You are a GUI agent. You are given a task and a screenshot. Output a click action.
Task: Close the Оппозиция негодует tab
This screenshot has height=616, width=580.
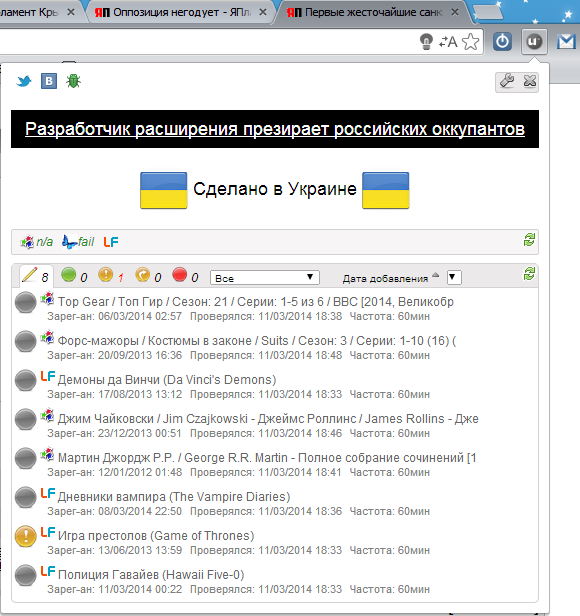click(263, 12)
